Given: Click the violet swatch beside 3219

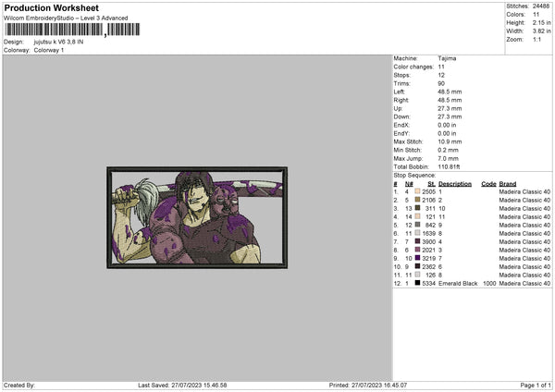Looking at the screenshot, I should (418, 258).
